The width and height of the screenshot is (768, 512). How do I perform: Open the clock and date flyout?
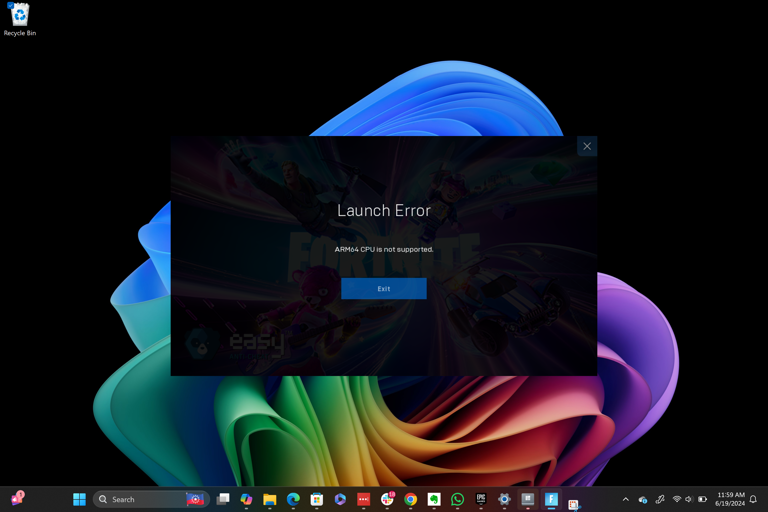[x=730, y=499]
